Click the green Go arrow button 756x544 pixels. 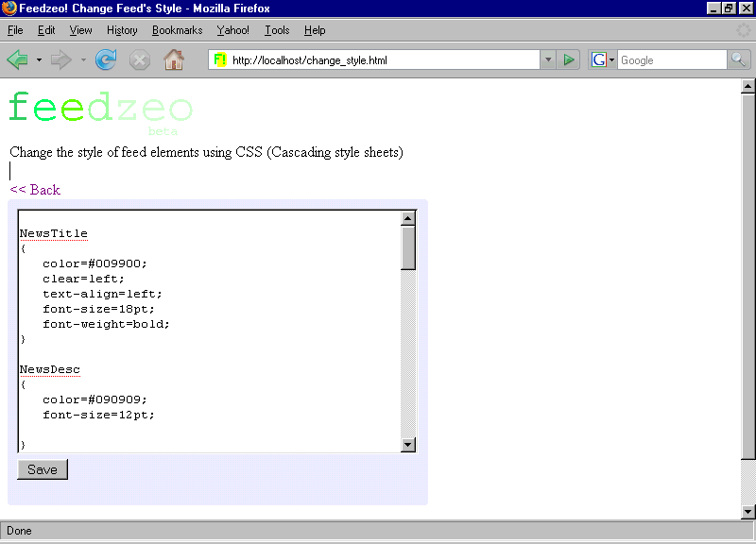pyautogui.click(x=569, y=60)
